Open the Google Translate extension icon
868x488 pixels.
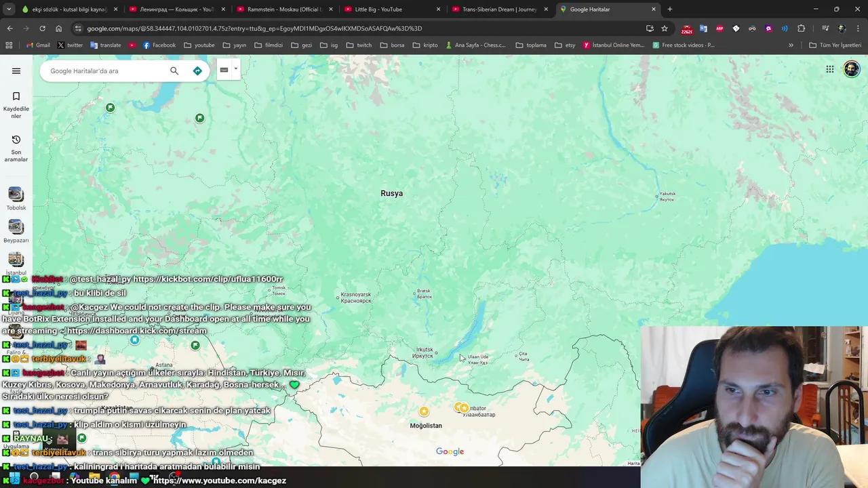point(703,28)
